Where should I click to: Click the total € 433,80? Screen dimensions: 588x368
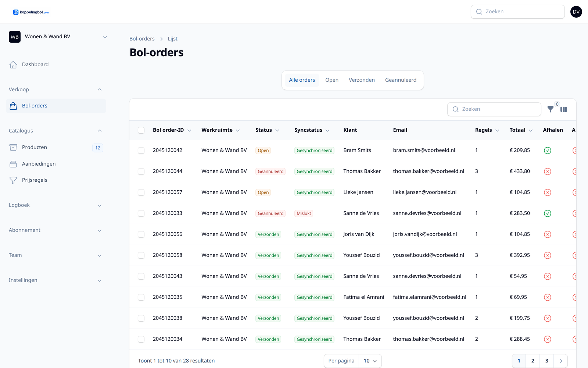click(x=520, y=171)
